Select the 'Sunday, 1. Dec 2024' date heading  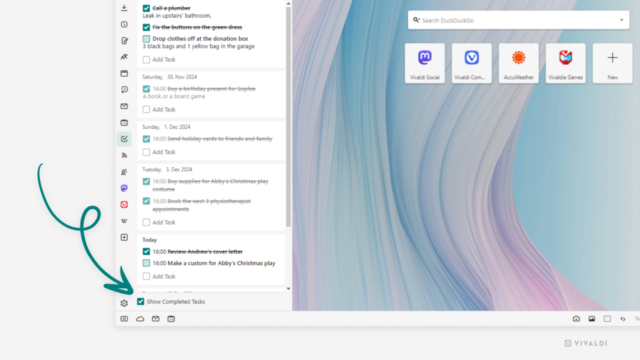(166, 127)
